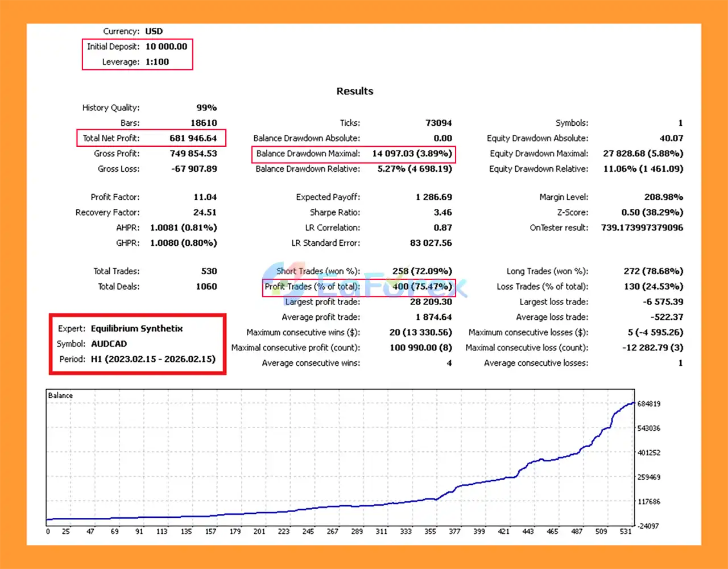Click the Results heading
This screenshot has width=728, height=569.
[x=355, y=91]
